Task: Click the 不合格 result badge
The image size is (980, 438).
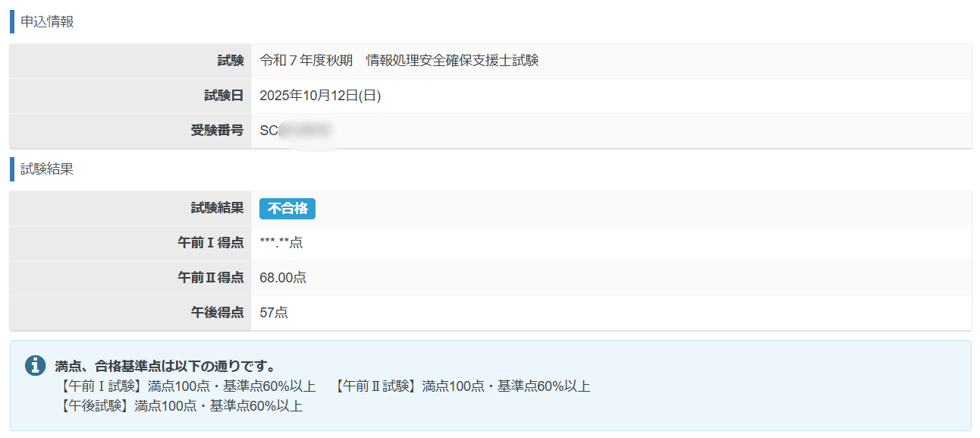Action: point(287,209)
